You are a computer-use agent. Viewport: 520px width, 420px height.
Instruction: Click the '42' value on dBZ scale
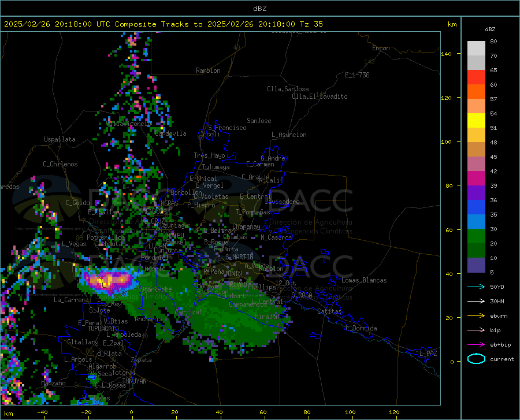493,172
